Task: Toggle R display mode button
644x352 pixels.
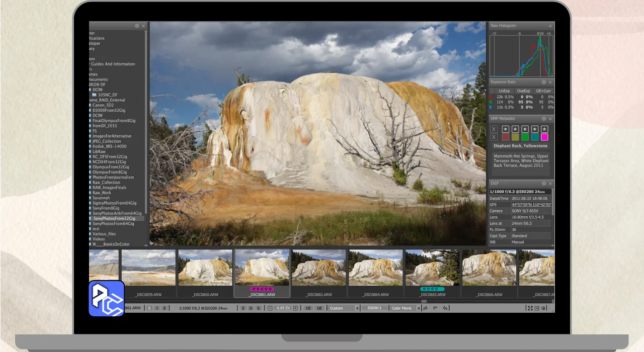Action: pos(149,308)
